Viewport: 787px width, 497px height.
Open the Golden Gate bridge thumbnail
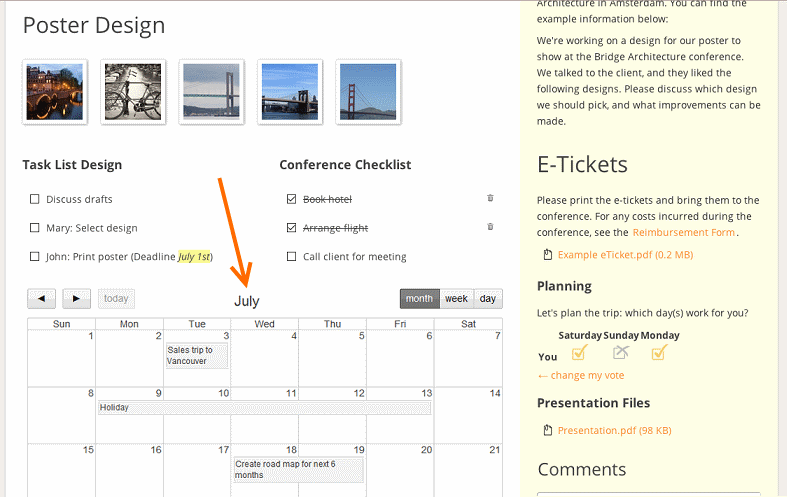pos(368,92)
